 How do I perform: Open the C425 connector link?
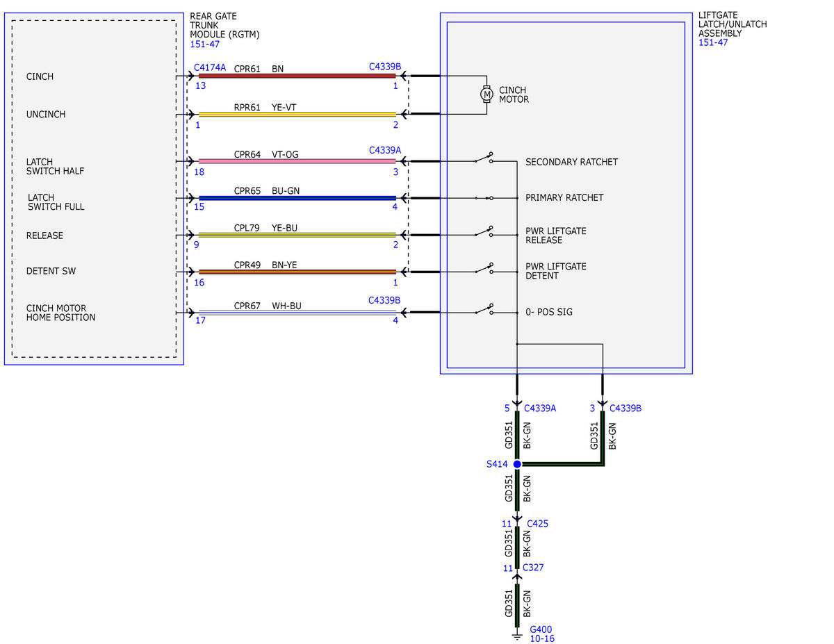coord(537,523)
